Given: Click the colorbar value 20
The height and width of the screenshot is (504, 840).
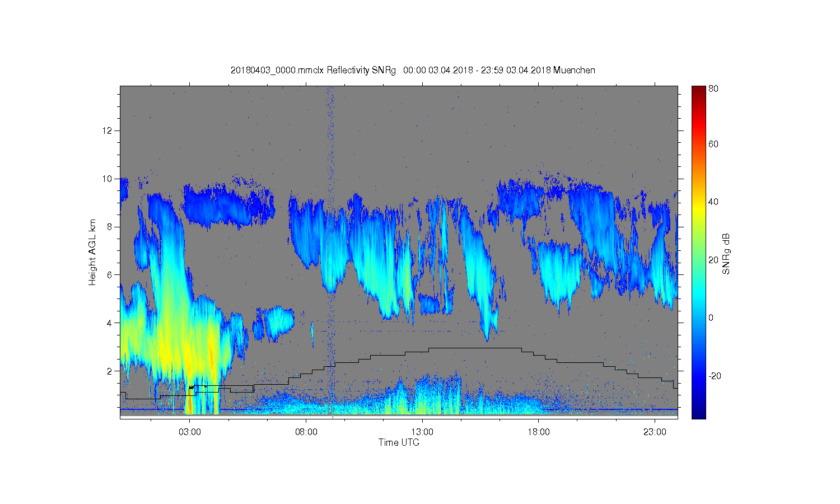Looking at the screenshot, I should pyautogui.click(x=713, y=260).
